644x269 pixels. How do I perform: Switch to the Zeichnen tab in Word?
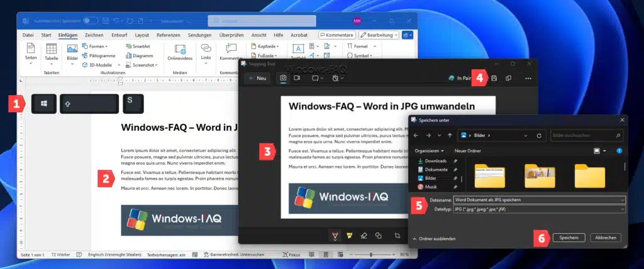click(x=94, y=35)
